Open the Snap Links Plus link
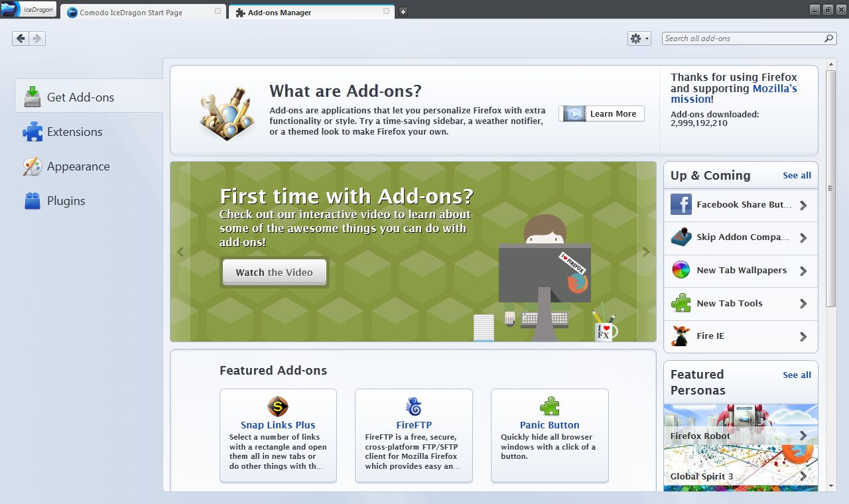The width and height of the screenshot is (849, 504). point(278,425)
